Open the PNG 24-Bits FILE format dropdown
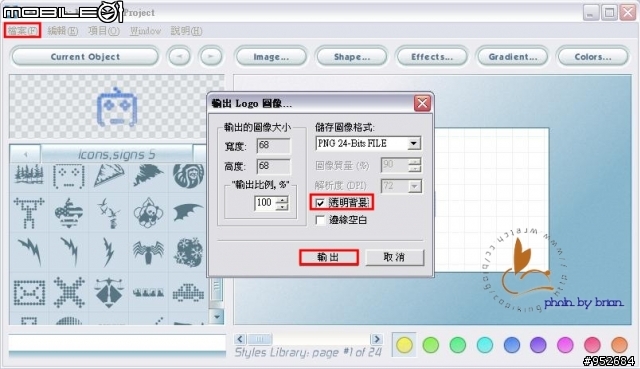 tap(413, 143)
